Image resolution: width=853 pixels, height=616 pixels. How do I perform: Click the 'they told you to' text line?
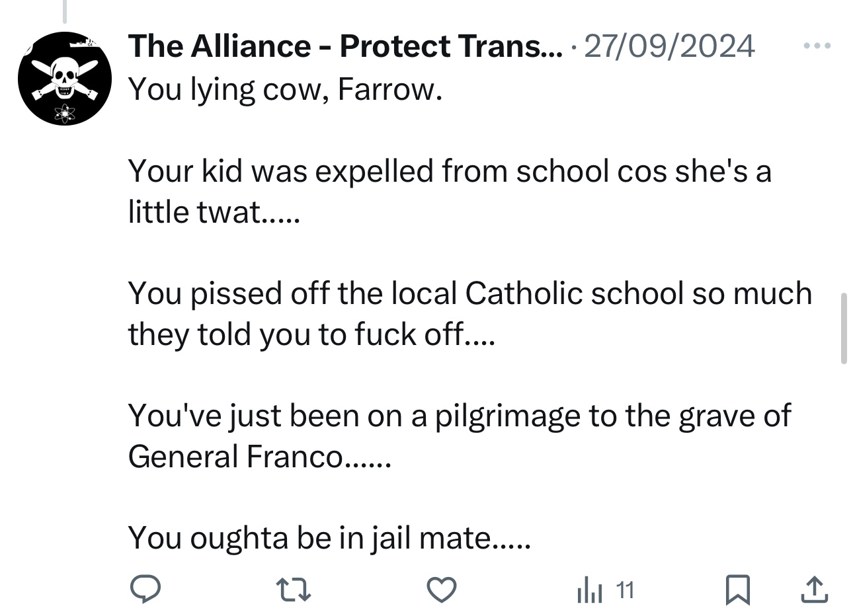311,334
